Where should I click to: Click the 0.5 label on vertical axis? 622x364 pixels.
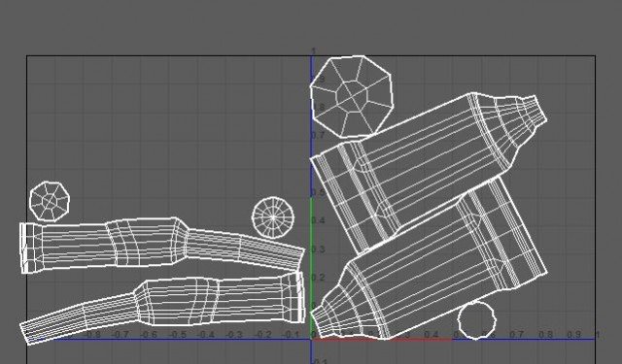(319, 192)
